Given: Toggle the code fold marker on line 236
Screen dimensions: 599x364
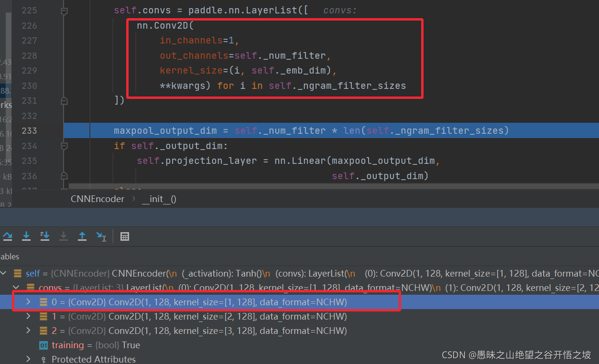Looking at the screenshot, I should click(65, 176).
